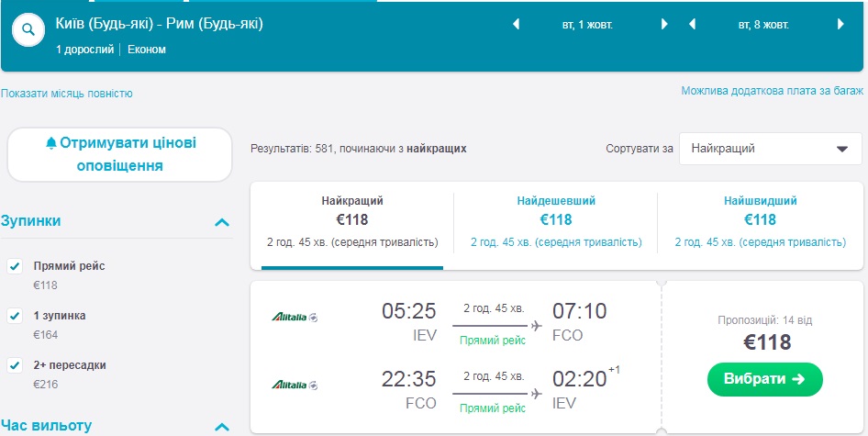Image resolution: width=868 pixels, height=436 pixels.
Task: Collapse the Зупинки filter section
Action: pos(221,222)
